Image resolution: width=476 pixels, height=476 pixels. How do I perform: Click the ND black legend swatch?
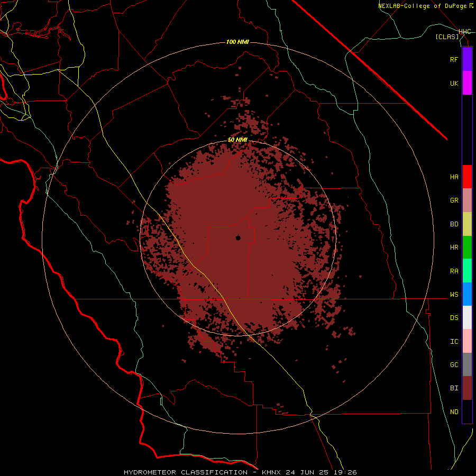[x=467, y=411]
